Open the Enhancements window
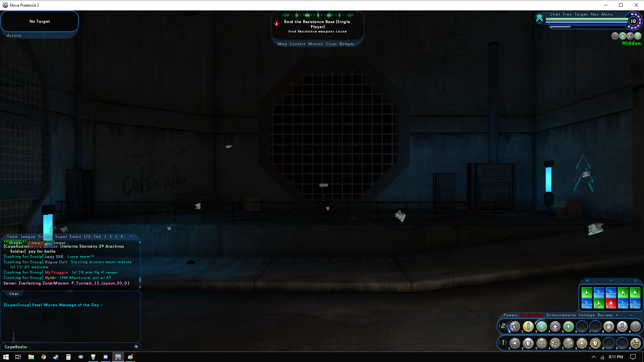Screen dimensions: 644x362 561,315
